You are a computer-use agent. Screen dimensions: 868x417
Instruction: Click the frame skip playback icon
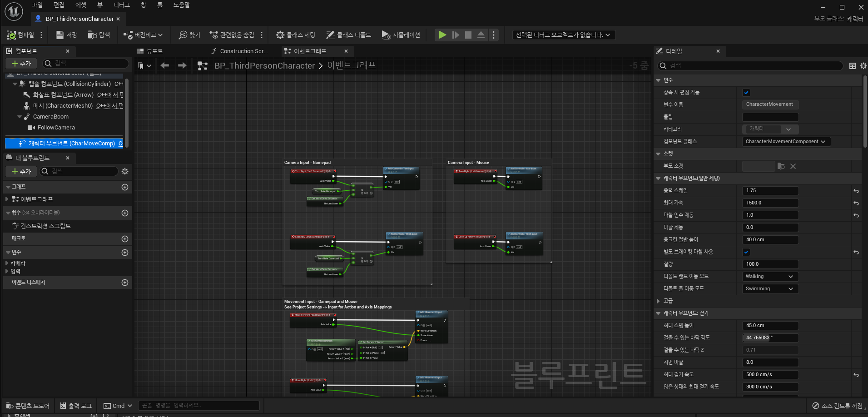(456, 35)
